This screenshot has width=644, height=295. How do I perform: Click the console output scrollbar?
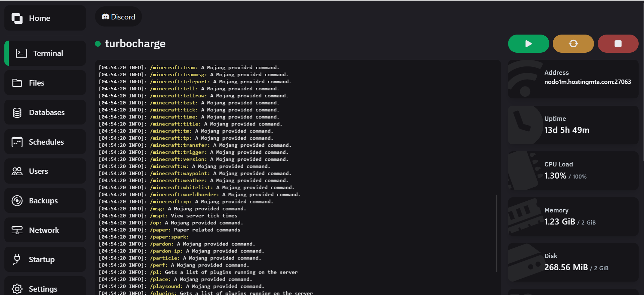(x=496, y=233)
